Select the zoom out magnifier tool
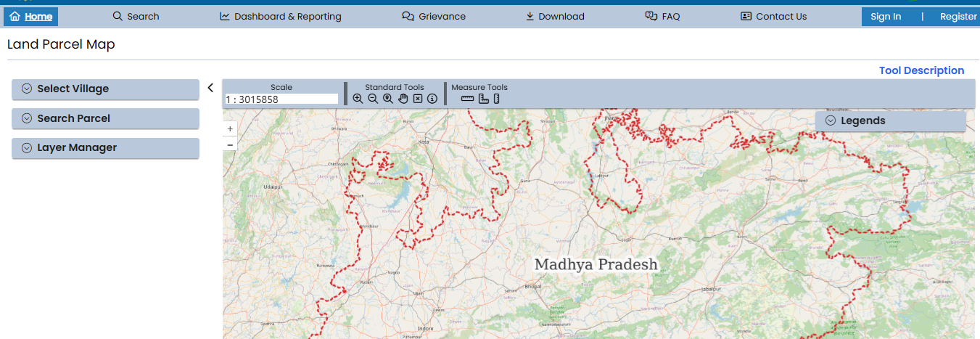The height and width of the screenshot is (339, 980). point(373,99)
